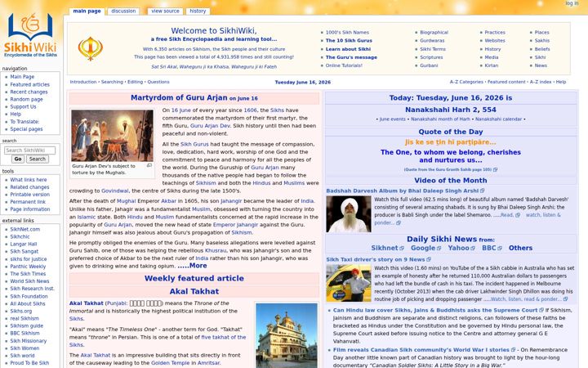Open The Sikh Times external link
This screenshot has height=368, width=588.
28,274
